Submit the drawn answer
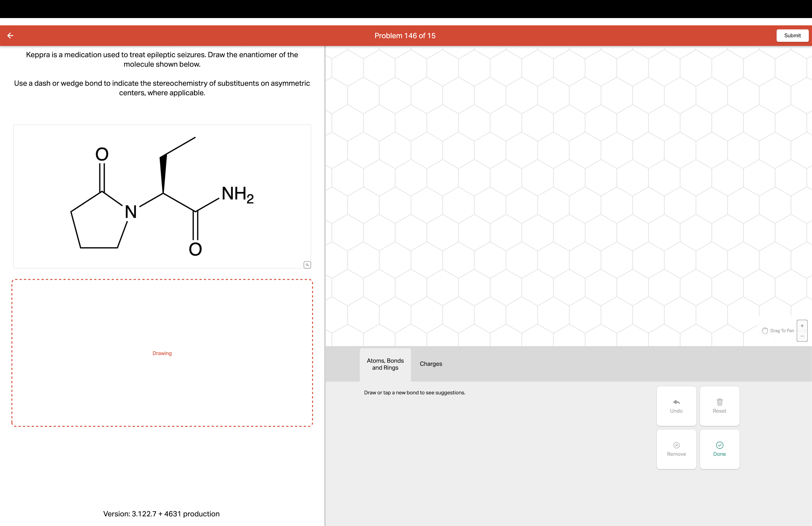This screenshot has height=526, width=812. (792, 35)
